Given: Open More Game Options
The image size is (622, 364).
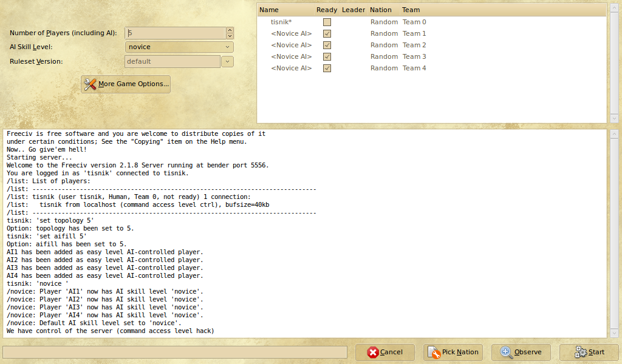Looking at the screenshot, I should click(x=126, y=84).
